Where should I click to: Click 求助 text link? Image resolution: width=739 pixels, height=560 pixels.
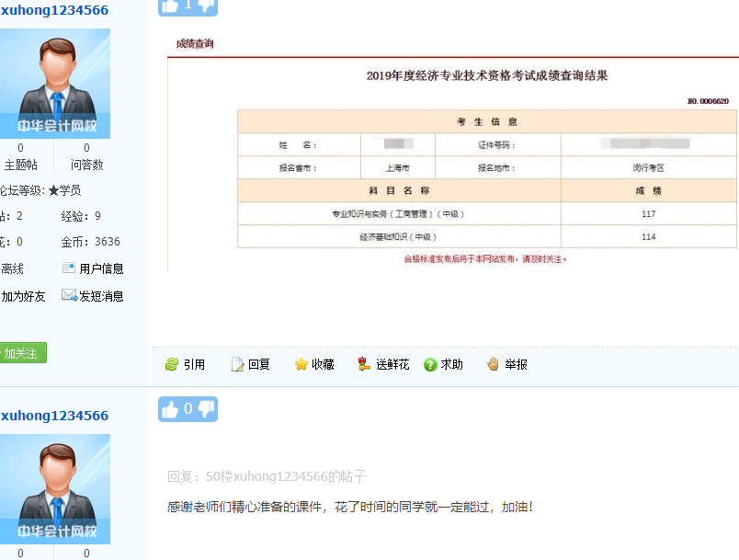pos(451,364)
